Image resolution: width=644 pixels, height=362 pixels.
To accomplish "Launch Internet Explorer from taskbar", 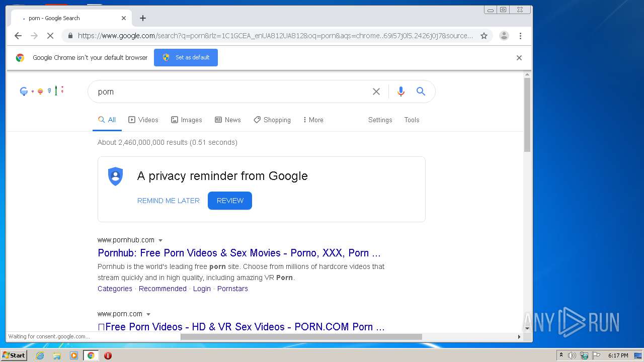I will click(x=40, y=355).
